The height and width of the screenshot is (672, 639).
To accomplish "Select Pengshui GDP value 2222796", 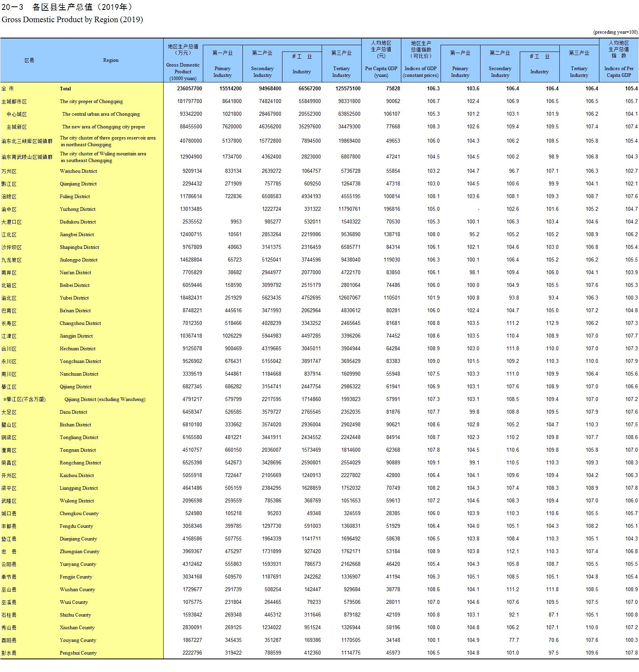I will pos(192,653).
